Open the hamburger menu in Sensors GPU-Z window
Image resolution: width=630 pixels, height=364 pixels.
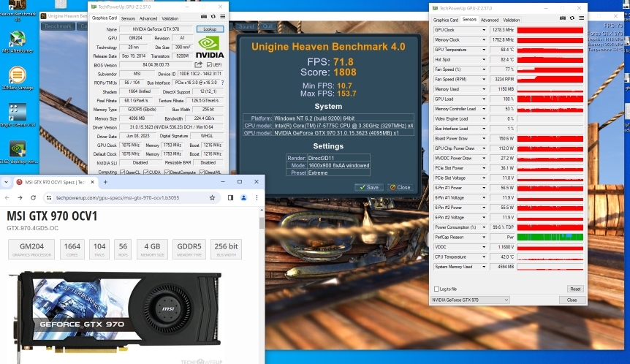coord(581,18)
